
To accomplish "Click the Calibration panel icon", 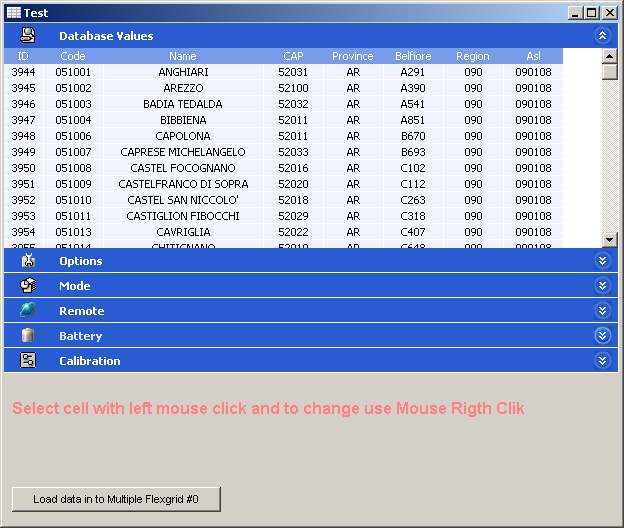I will [28, 361].
